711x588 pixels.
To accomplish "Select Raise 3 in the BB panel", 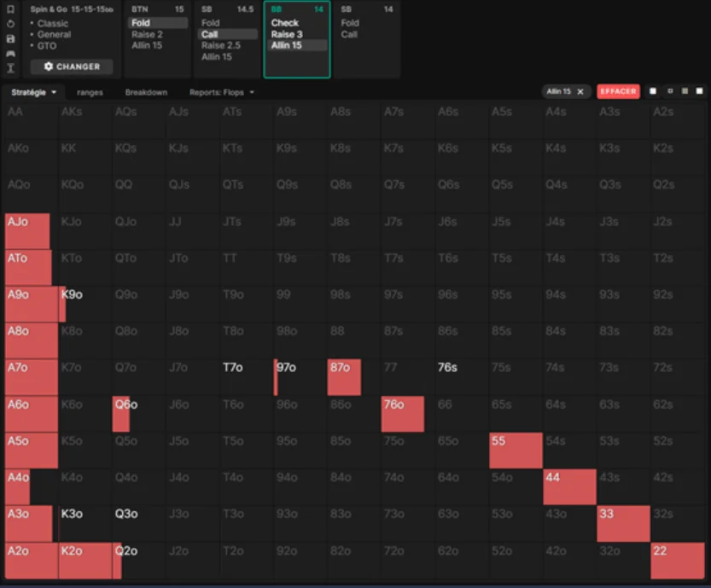I will pos(287,34).
